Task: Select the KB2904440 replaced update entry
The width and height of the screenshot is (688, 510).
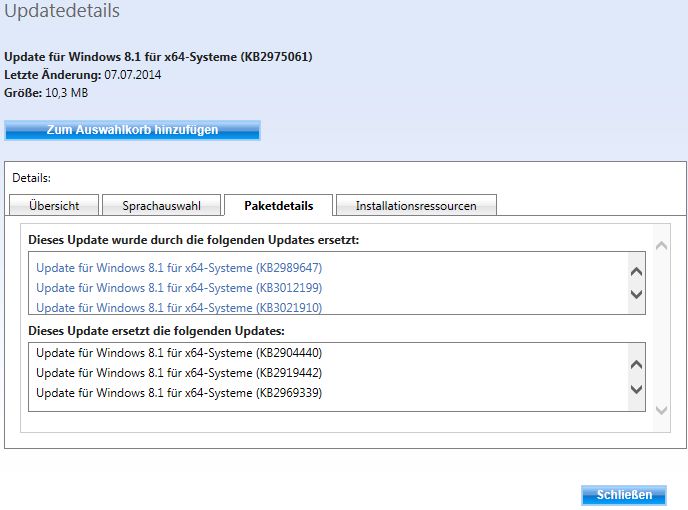Action: (x=179, y=353)
